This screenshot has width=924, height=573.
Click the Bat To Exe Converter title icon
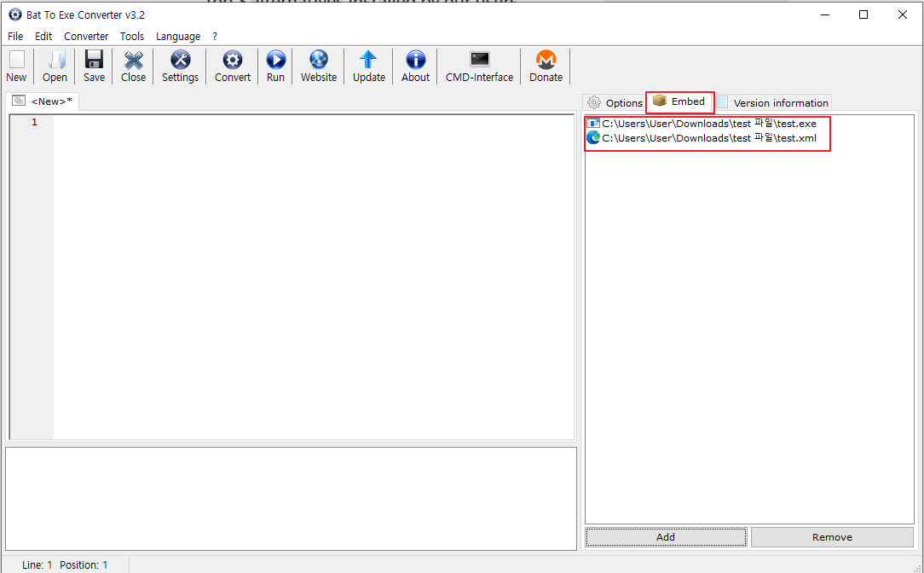click(x=15, y=14)
